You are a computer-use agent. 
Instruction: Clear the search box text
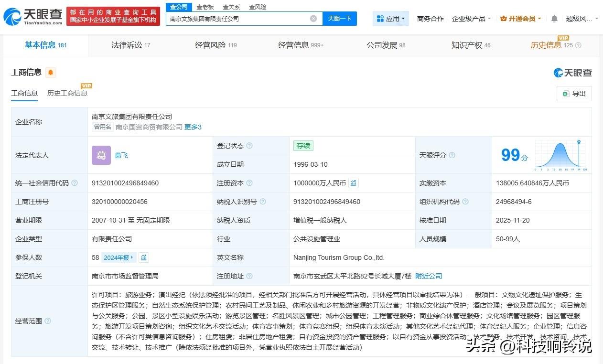(313, 19)
